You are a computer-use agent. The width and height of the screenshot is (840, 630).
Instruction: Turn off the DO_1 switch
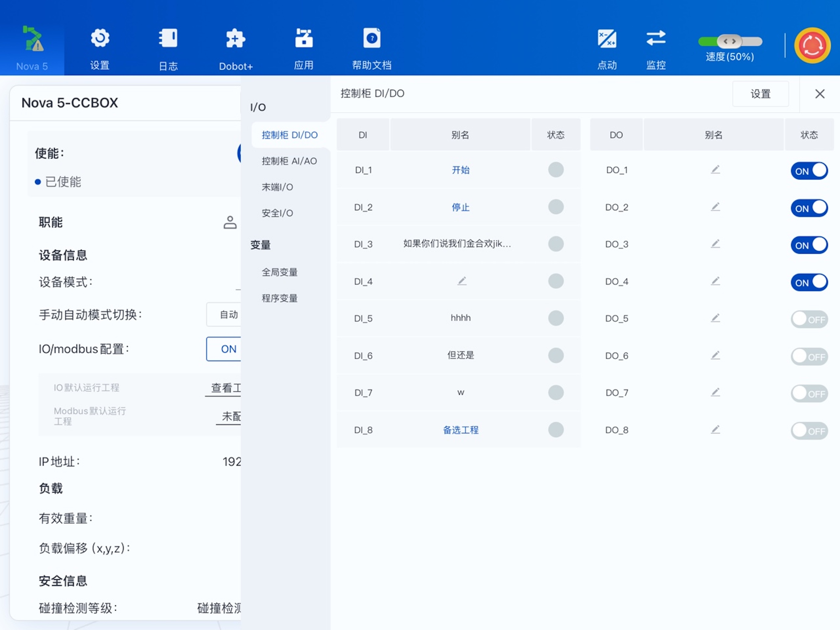click(809, 171)
